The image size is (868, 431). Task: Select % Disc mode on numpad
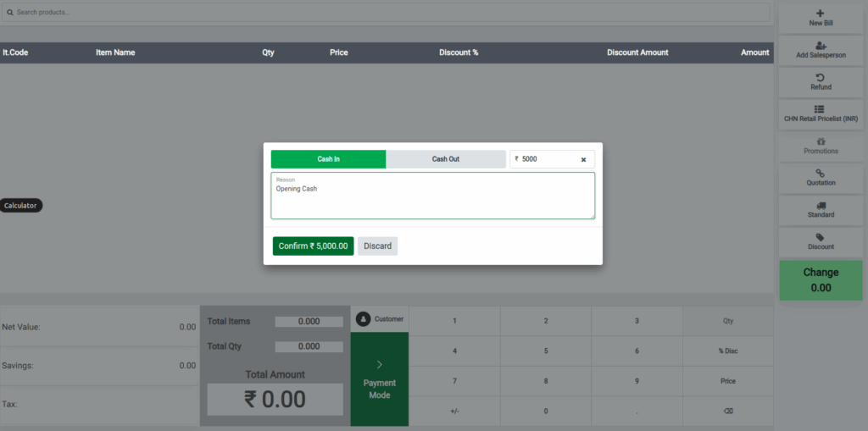728,351
